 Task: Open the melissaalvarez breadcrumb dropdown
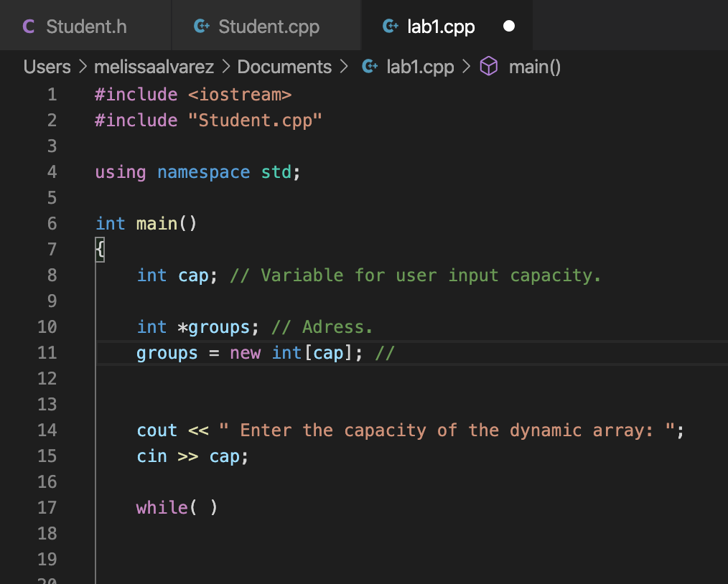[x=154, y=66]
